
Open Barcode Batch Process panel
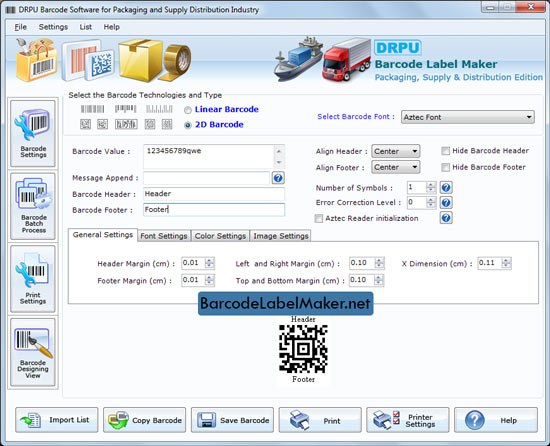click(x=33, y=206)
